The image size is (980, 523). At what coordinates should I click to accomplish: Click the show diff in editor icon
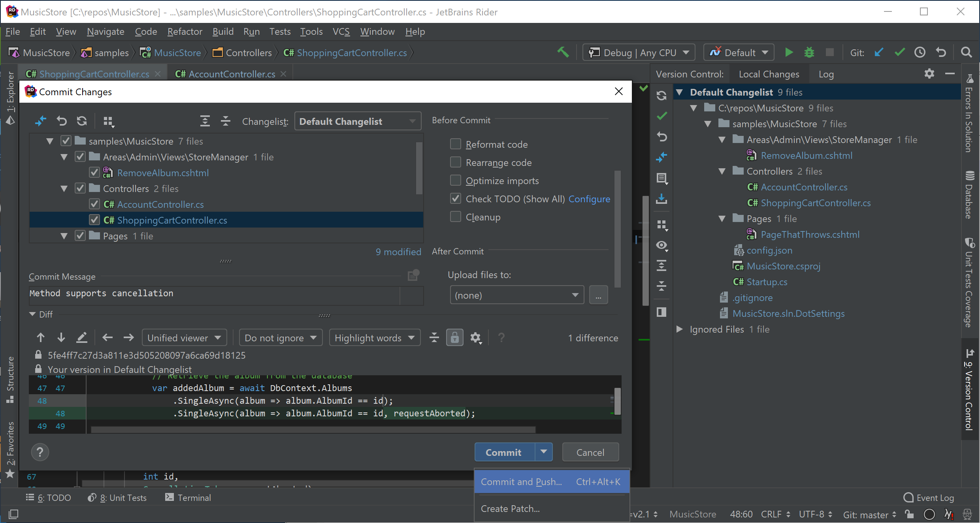click(x=81, y=337)
